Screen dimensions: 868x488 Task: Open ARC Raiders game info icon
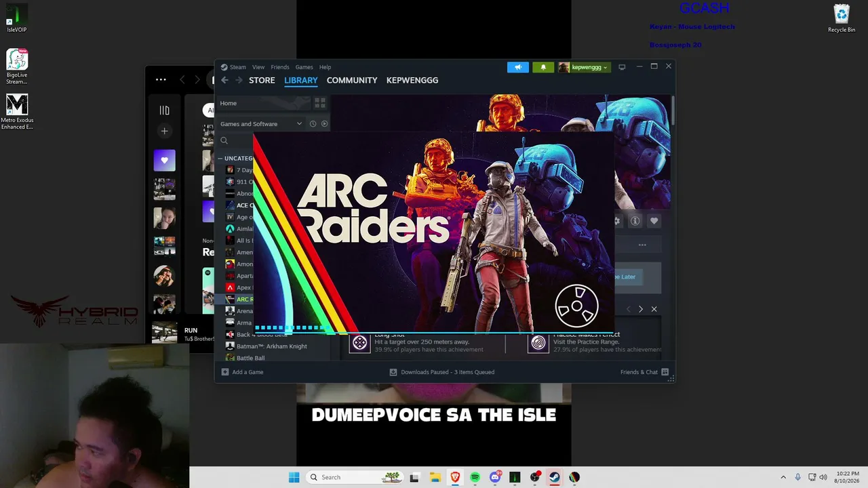pos(635,221)
